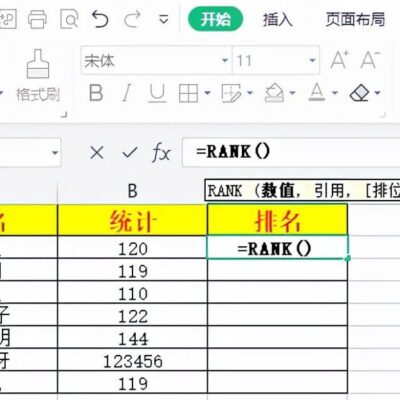Expand the Name Box dropdown

[x=54, y=153]
